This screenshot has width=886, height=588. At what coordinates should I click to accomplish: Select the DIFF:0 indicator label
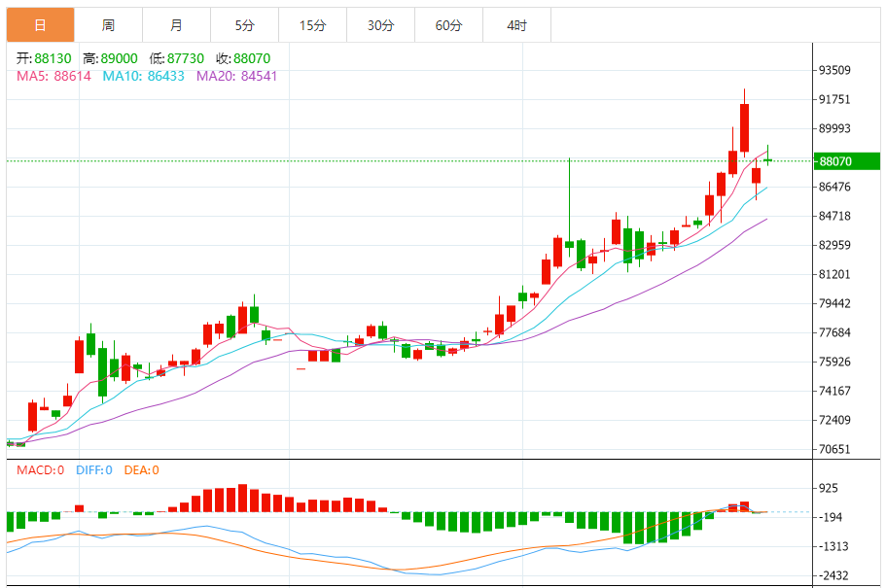tap(94, 470)
